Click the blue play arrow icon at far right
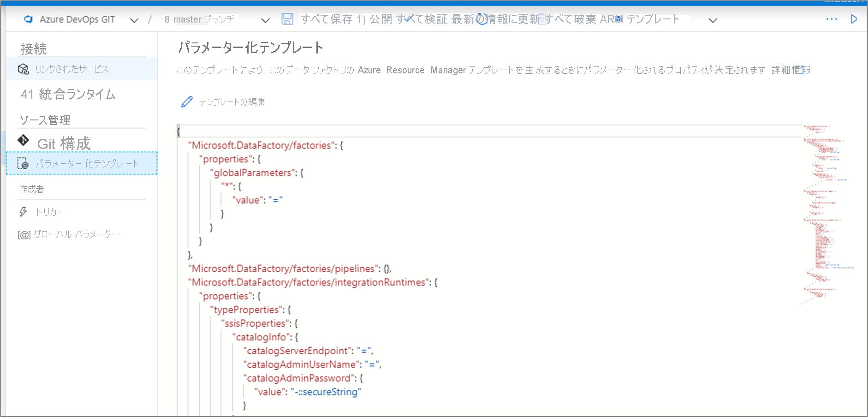The height and width of the screenshot is (417, 868). pos(854,19)
